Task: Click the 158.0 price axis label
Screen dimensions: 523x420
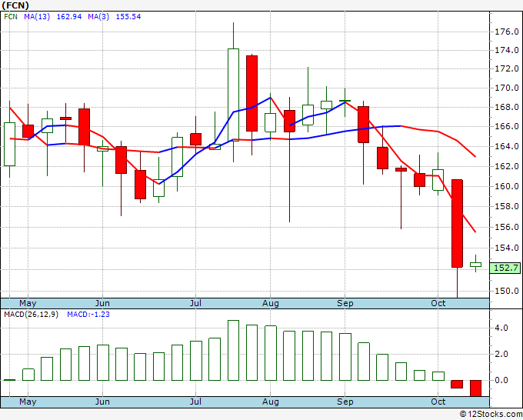Action: (506, 206)
